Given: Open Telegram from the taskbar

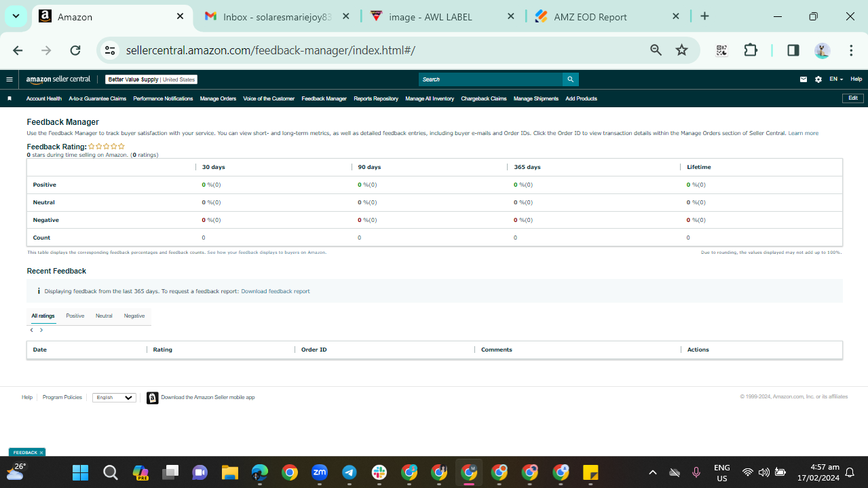Looking at the screenshot, I should [350, 472].
